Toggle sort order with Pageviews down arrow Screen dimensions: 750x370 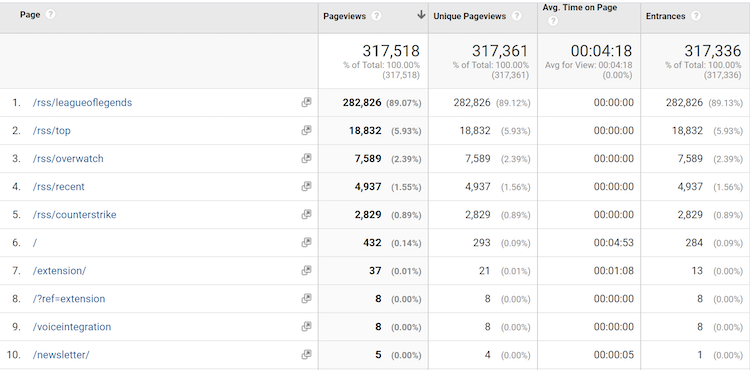[x=421, y=15]
